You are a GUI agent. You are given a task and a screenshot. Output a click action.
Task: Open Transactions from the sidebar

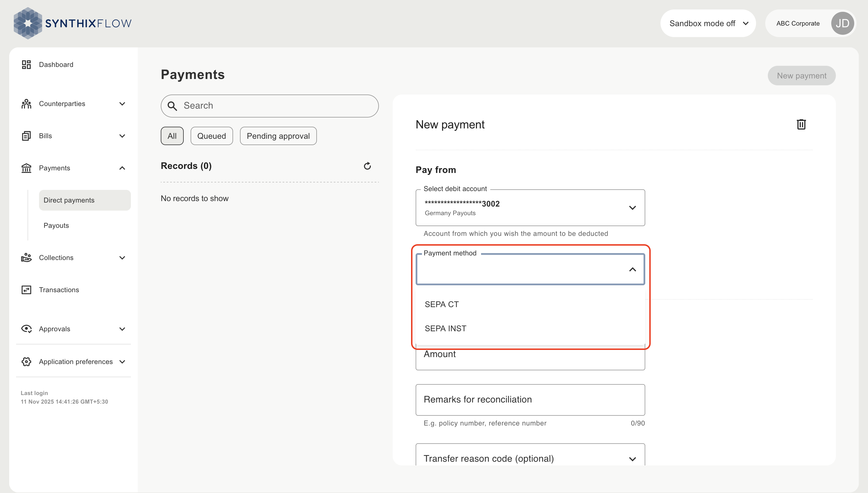point(59,290)
